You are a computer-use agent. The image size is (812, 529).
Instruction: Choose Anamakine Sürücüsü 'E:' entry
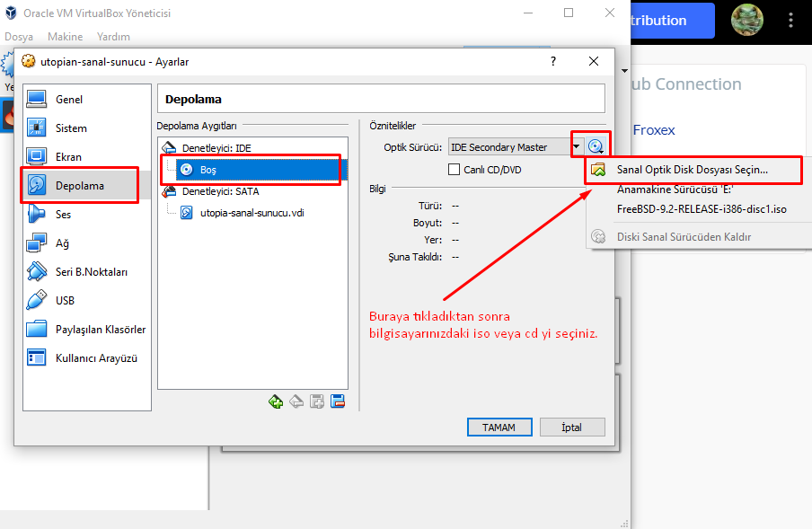coord(675,190)
